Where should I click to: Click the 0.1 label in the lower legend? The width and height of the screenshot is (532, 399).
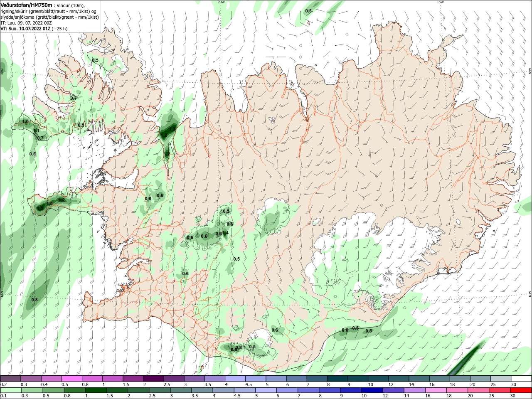click(4, 396)
